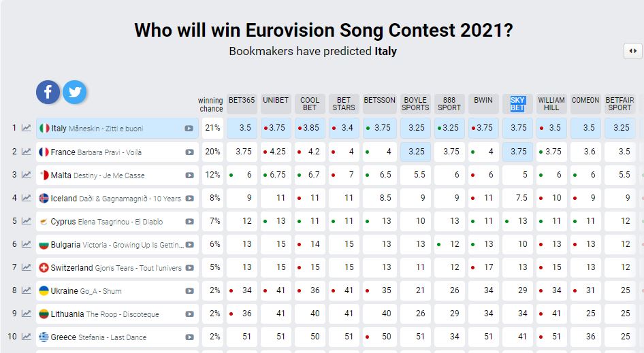Click France's 3.25 Boyle Sports odds
This screenshot has width=644, height=353.
(x=415, y=152)
